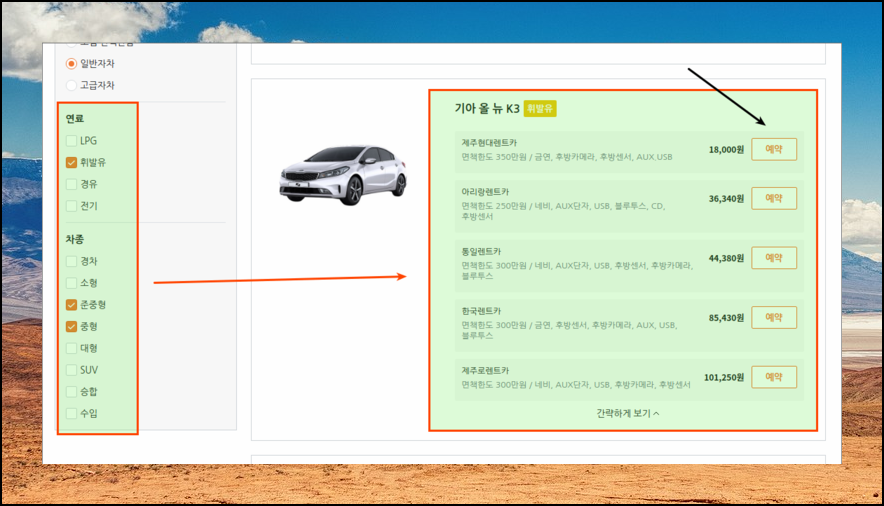Check the LPG fuel checkbox
The height and width of the screenshot is (506, 884).
click(x=71, y=141)
